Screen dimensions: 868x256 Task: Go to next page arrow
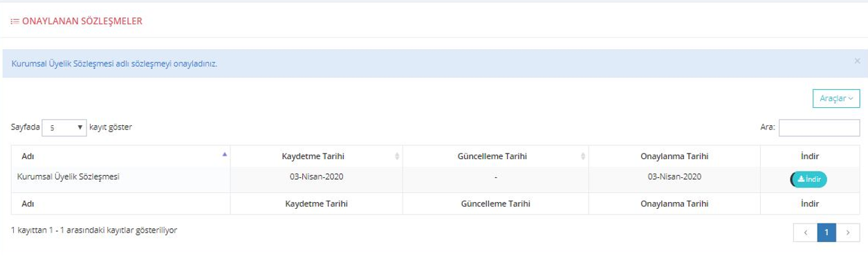(848, 233)
